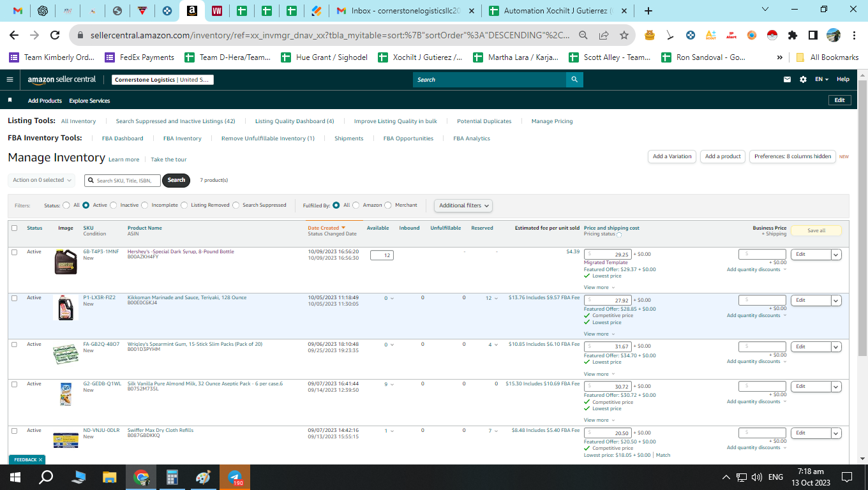Expand reserved 12 dropdown for Kikkoman

coord(491,298)
